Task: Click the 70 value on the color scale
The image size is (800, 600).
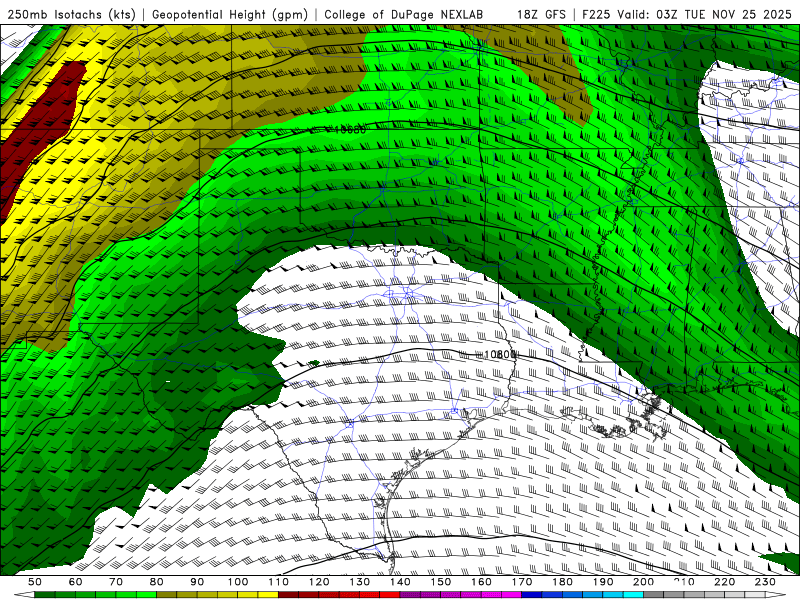Action: (116, 582)
